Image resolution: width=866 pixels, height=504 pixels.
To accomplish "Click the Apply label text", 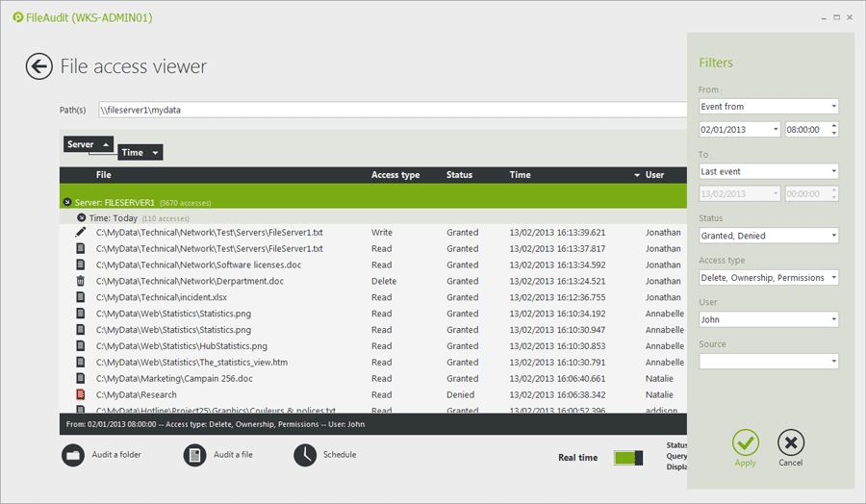I will 745,464.
